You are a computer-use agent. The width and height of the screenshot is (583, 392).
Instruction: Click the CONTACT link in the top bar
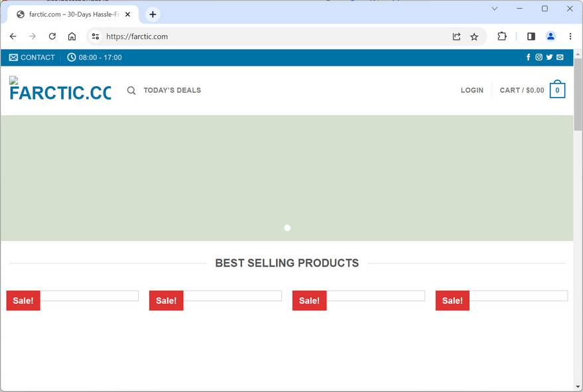click(x=36, y=57)
